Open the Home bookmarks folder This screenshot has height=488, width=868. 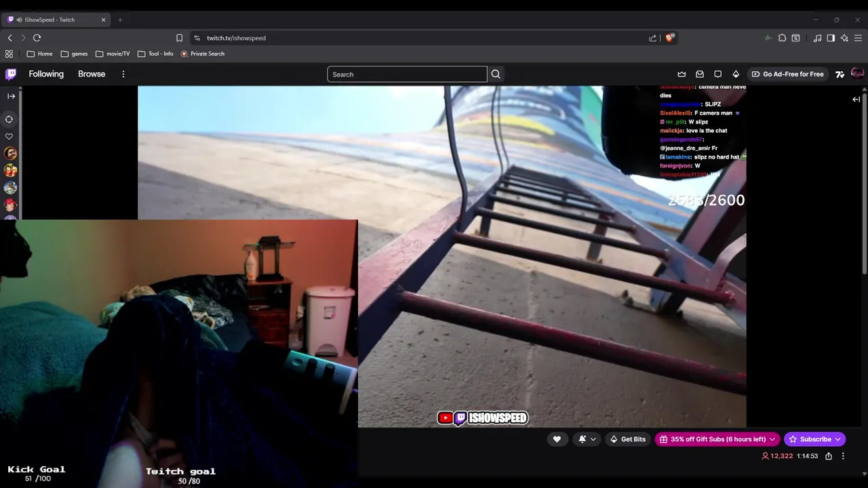(39, 54)
